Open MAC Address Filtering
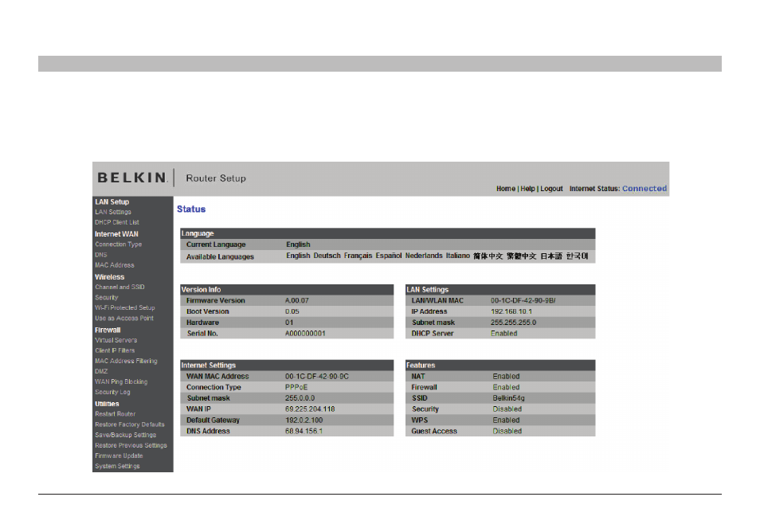The width and height of the screenshot is (760, 532). 126,361
